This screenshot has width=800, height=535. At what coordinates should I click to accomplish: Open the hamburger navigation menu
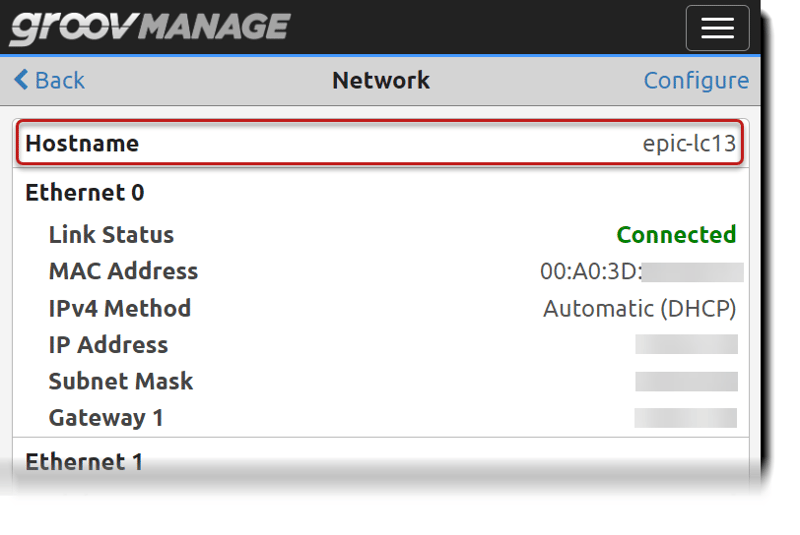pos(717,28)
